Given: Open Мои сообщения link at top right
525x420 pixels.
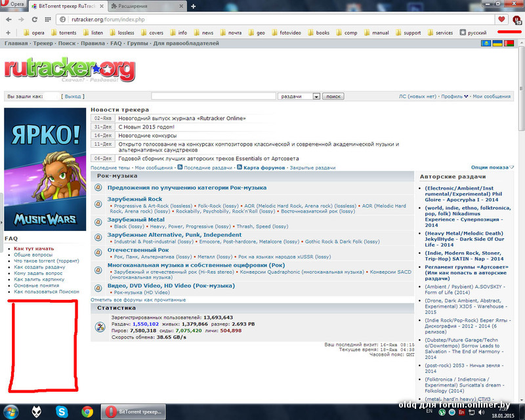Looking at the screenshot, I should coord(492,96).
